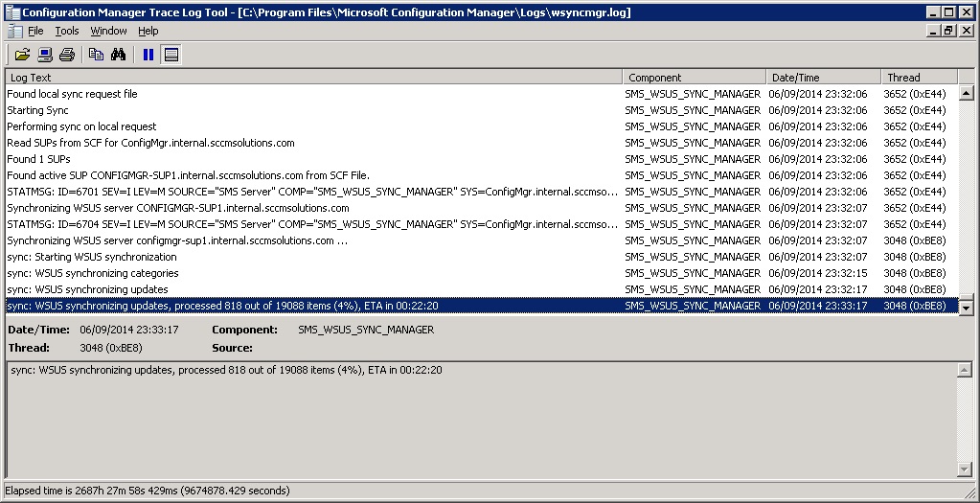Select the 'Found 1 SUPs' log entry
The height and width of the screenshot is (503, 980).
(38, 159)
